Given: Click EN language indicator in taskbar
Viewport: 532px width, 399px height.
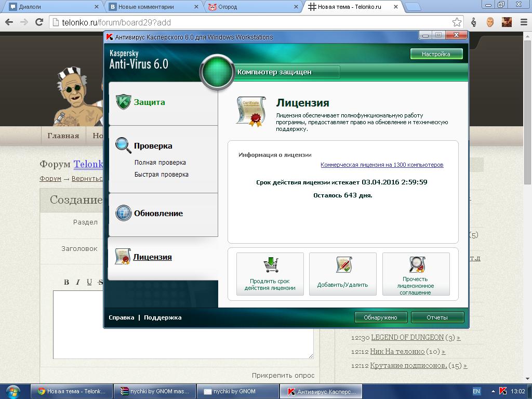Looking at the screenshot, I should pos(476,391).
